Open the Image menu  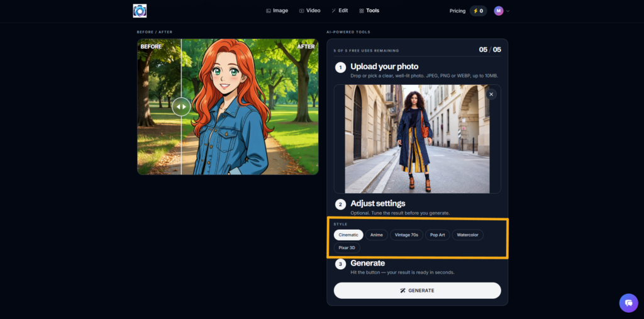click(x=277, y=11)
